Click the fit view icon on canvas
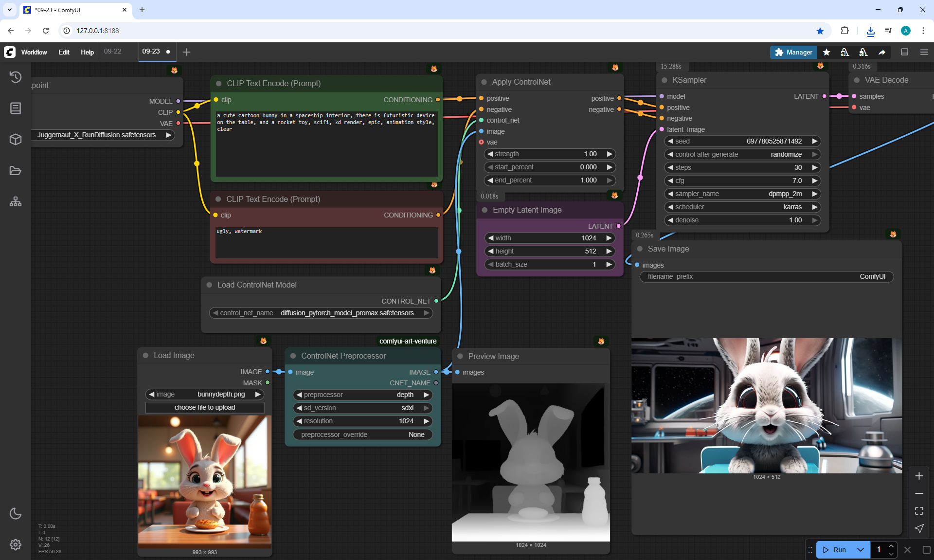 919,511
